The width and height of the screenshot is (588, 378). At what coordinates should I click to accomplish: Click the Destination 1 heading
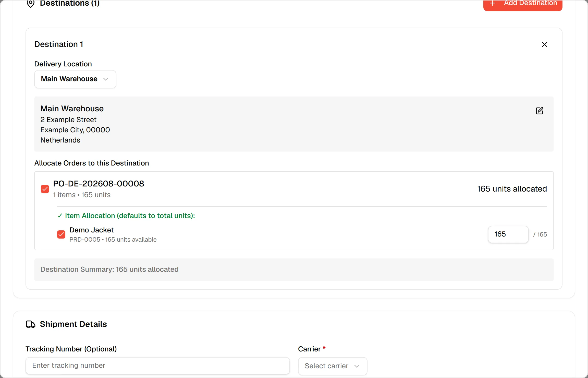[x=59, y=44]
